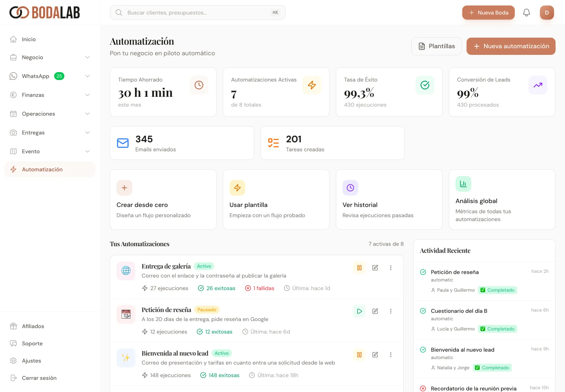Click Completado badge for Natalia y Jorge
The height and width of the screenshot is (392, 565).
point(492,368)
